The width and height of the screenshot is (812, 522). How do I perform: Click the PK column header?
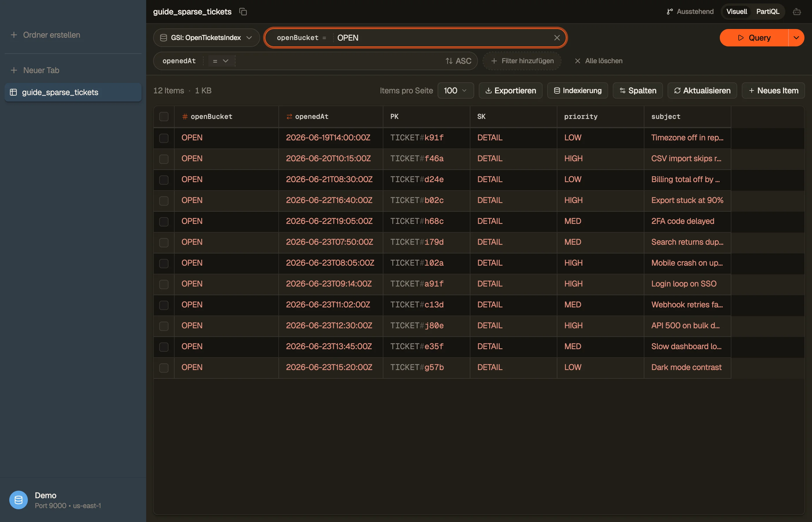tap(426, 117)
